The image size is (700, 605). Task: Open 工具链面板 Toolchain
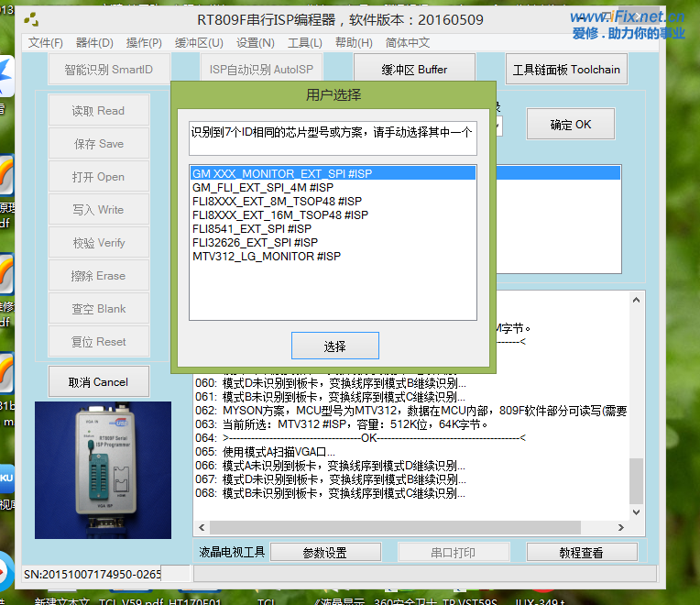click(x=566, y=69)
